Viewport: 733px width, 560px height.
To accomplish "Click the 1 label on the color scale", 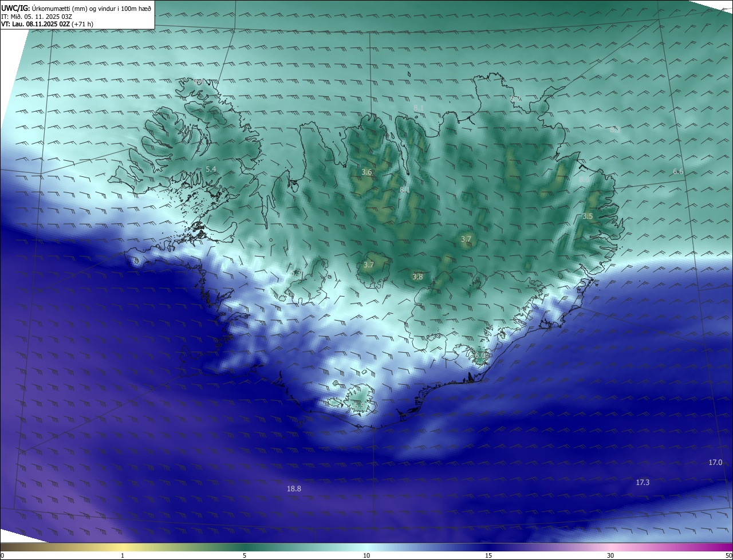I will 123,555.
